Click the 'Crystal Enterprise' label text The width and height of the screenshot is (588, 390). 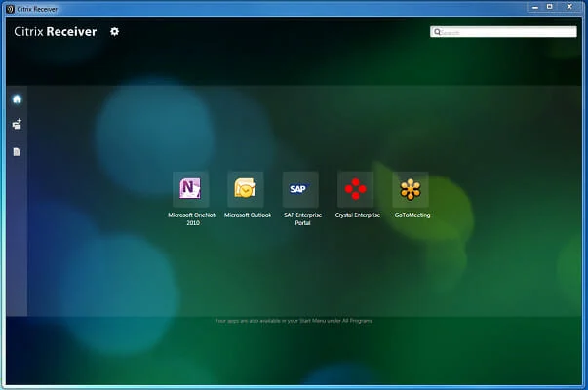(357, 215)
